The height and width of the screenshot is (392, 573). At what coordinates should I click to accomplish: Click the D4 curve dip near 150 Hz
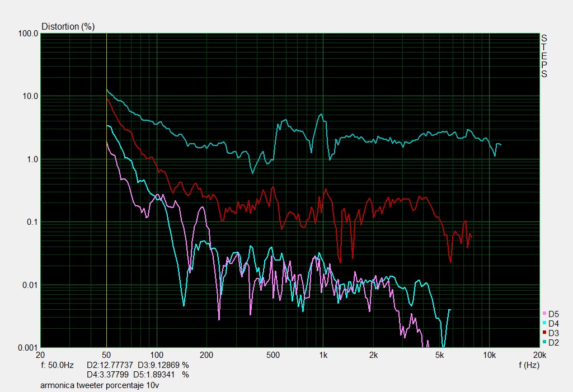[184, 305]
